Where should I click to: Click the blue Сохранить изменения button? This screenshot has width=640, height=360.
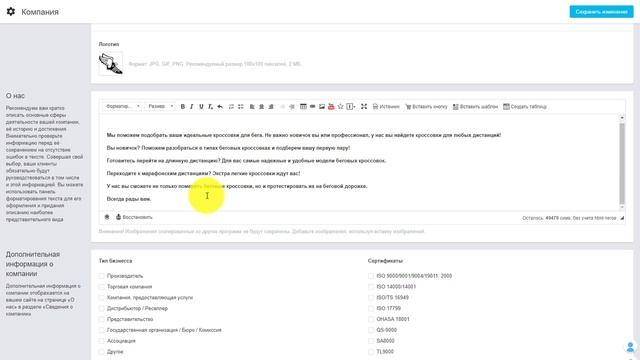click(x=601, y=12)
